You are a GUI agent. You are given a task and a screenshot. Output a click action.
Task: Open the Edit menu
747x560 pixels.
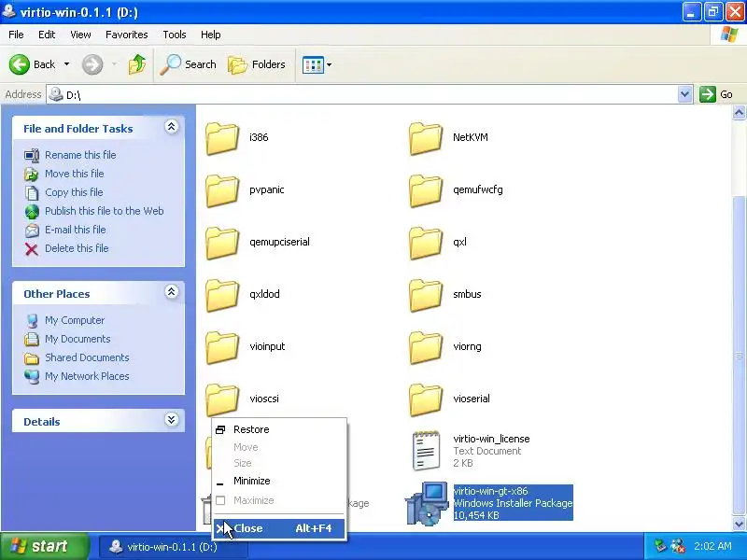point(47,35)
